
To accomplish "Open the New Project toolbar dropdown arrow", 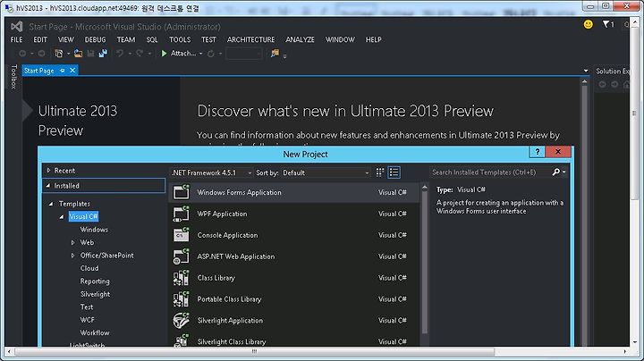I will (68, 54).
